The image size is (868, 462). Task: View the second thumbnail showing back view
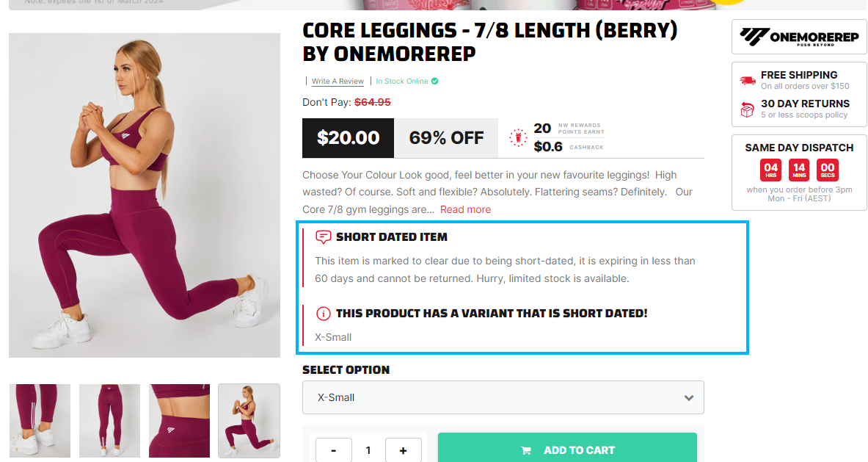(x=109, y=421)
